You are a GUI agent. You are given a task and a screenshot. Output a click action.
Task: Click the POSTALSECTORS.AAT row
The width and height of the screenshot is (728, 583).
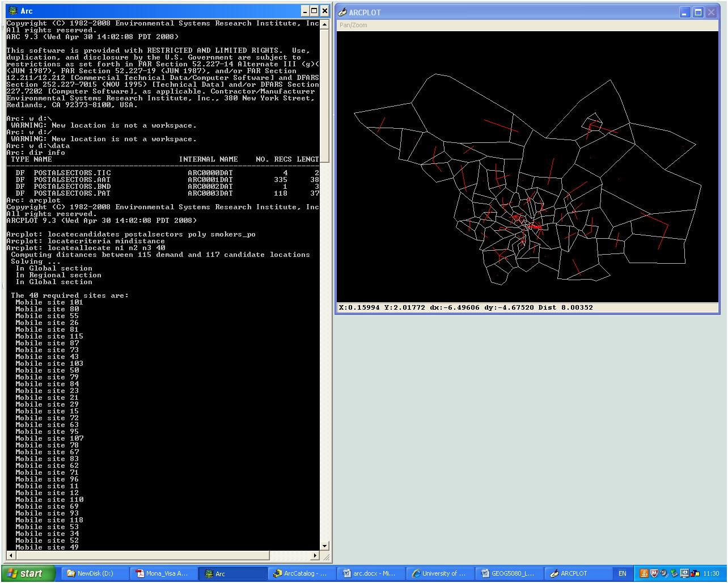click(163, 180)
